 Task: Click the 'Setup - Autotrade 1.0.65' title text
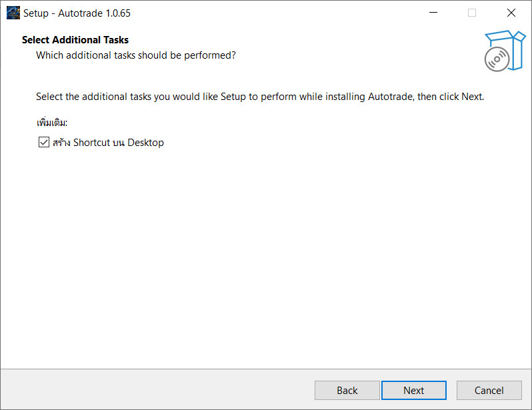point(77,13)
